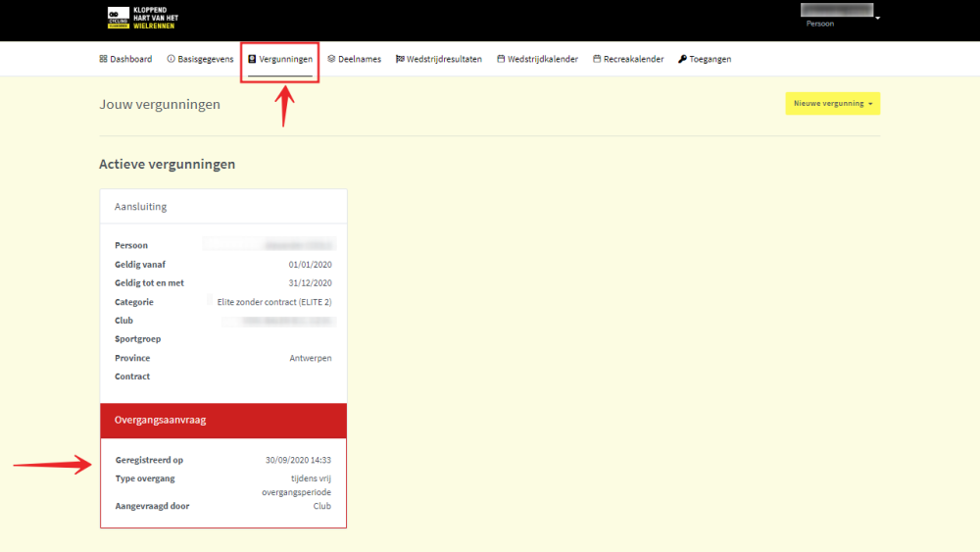Click the Basisgegevens info icon

[171, 59]
